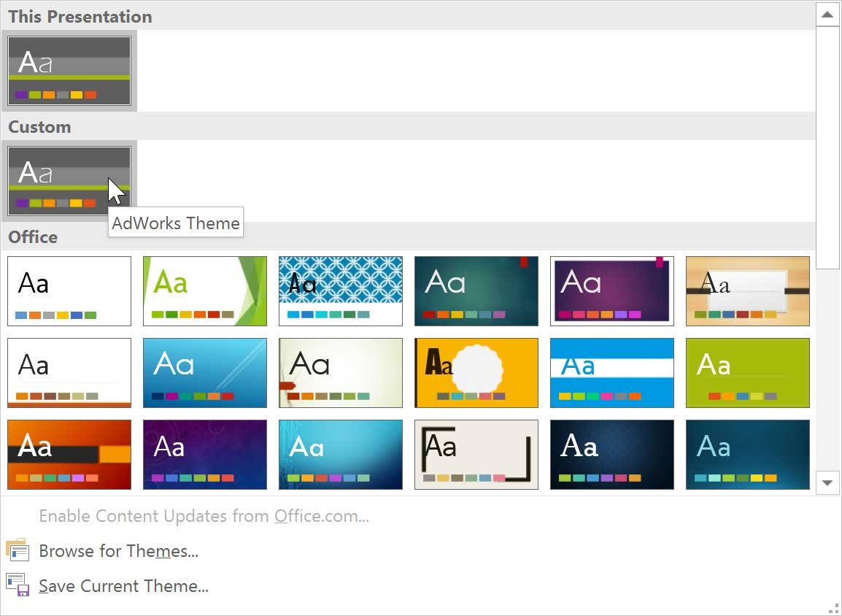Click the folder icon beside Browse for Themes
842x616 pixels.
18,550
